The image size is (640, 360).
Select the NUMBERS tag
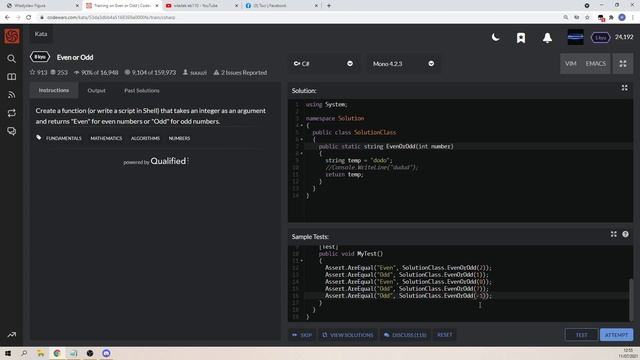[179, 138]
